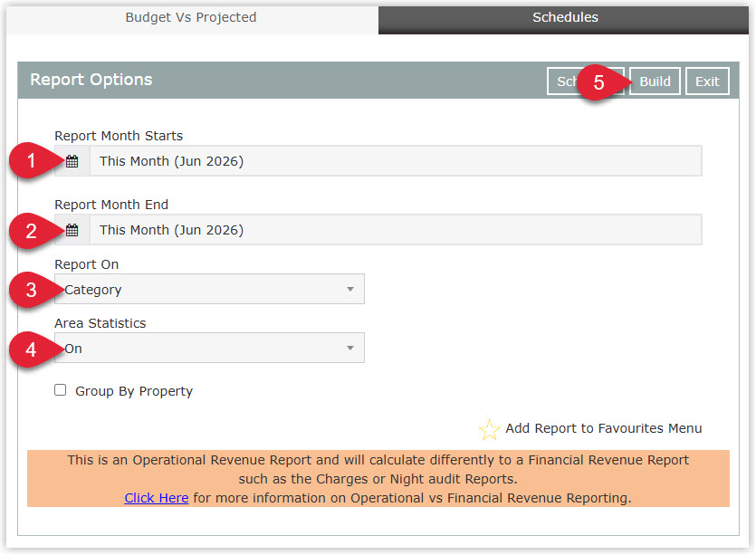756x555 pixels.
Task: Click the Exit button
Action: click(x=707, y=81)
